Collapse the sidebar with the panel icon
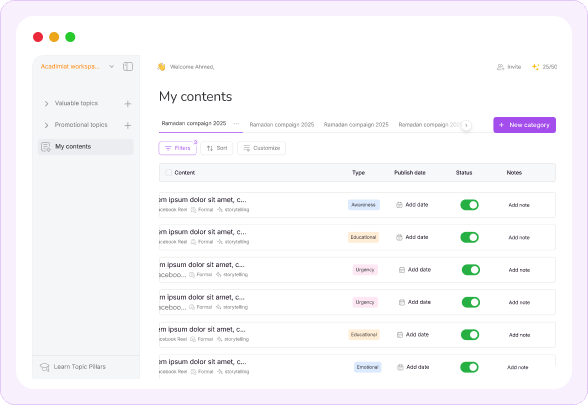Screen dimensions: 588x405 (128, 67)
